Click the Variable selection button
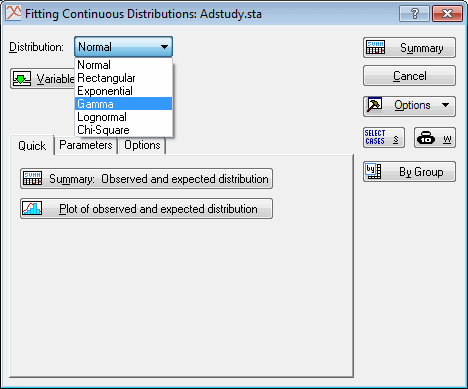 pos(43,79)
